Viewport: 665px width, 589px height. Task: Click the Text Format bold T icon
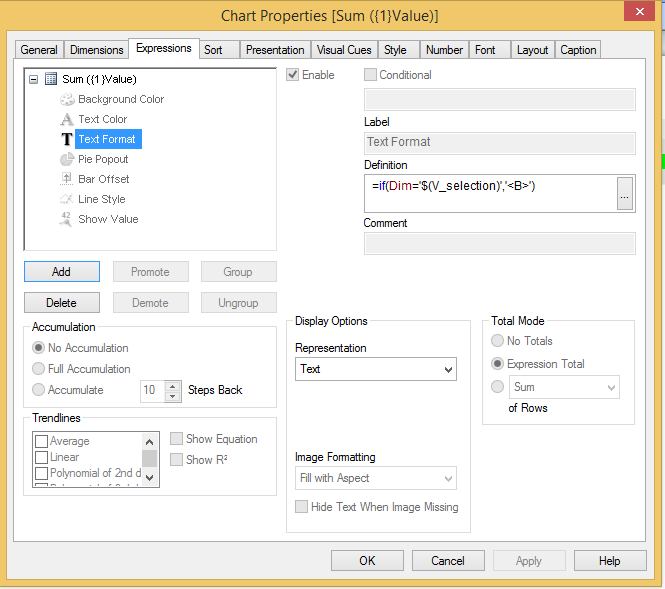67,139
